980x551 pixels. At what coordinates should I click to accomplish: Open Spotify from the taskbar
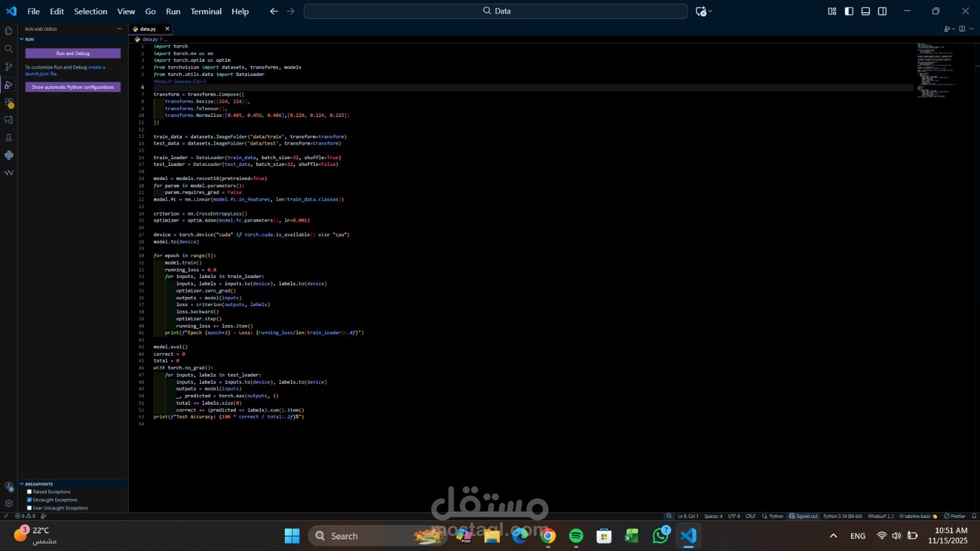coord(576,536)
